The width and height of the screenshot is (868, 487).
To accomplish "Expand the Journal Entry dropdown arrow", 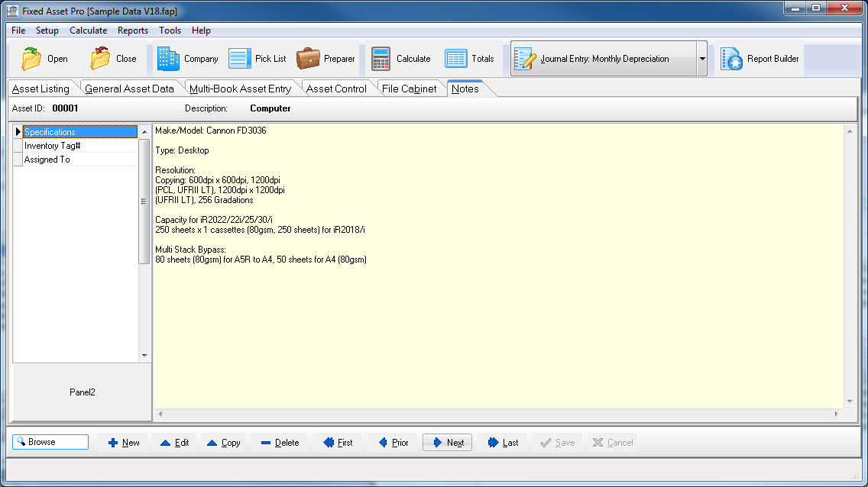I will pyautogui.click(x=702, y=59).
